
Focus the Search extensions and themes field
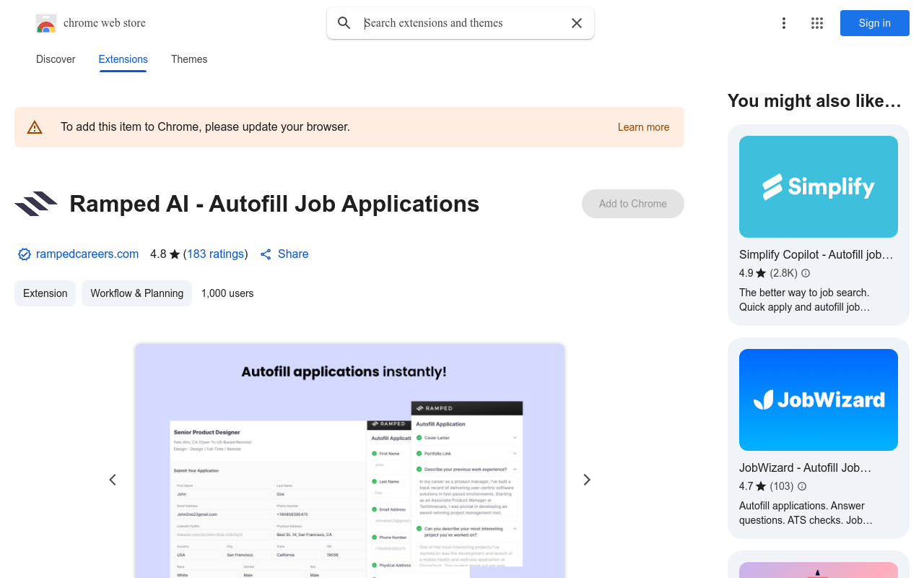coord(462,23)
